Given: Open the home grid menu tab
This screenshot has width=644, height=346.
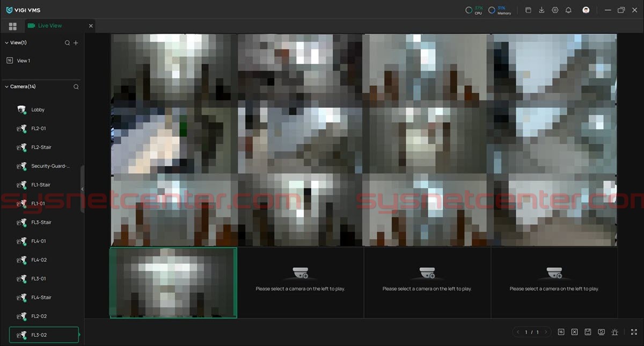Looking at the screenshot, I should pos(13,26).
